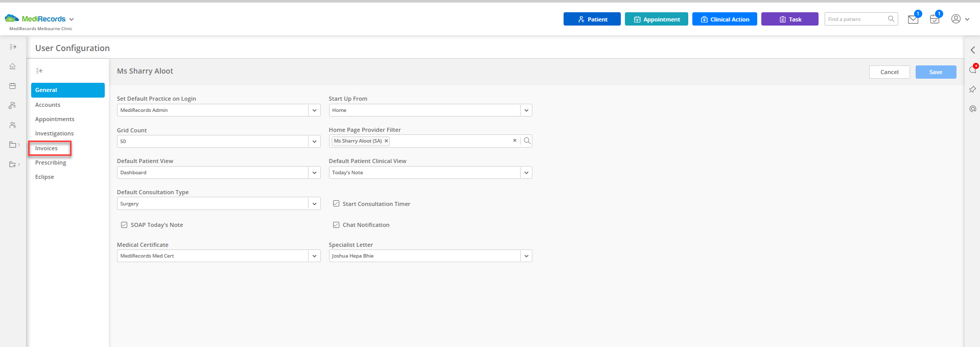The height and width of the screenshot is (347, 980).
Task: Remove the Ms Sharry Aloot (SA) filter tag
Action: (x=386, y=141)
